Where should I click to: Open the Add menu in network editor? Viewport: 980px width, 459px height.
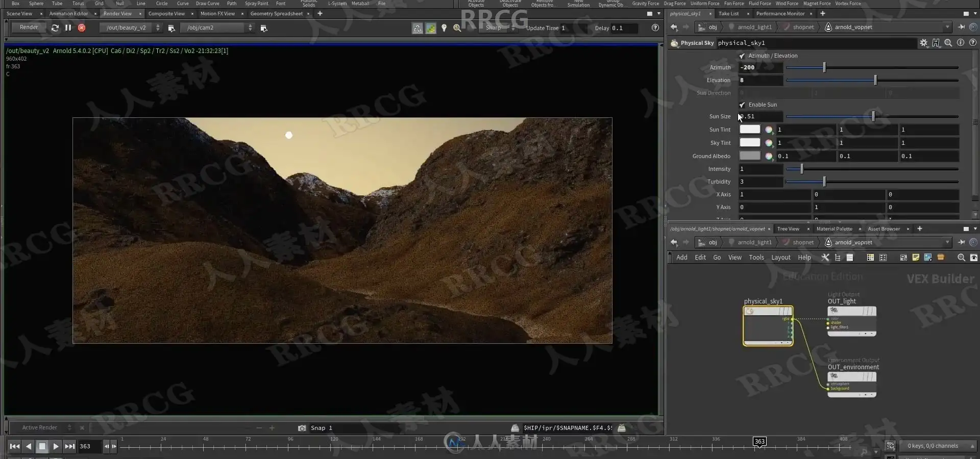pyautogui.click(x=682, y=258)
